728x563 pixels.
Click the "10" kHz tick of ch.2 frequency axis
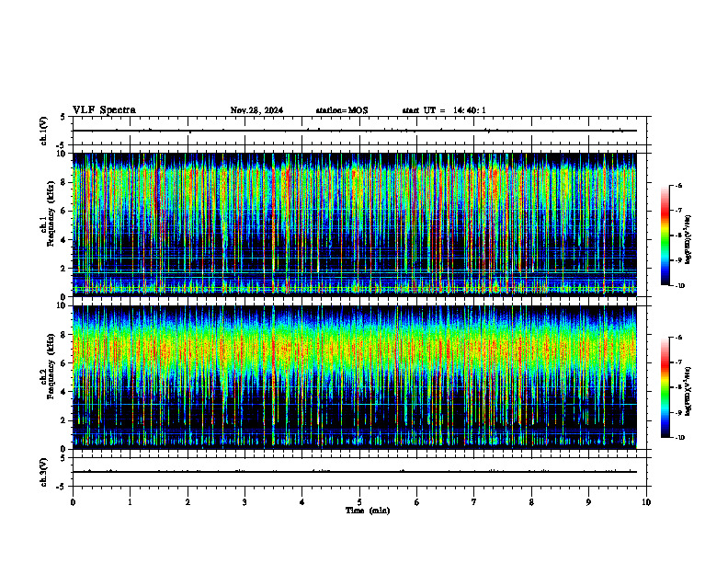[x=63, y=305]
